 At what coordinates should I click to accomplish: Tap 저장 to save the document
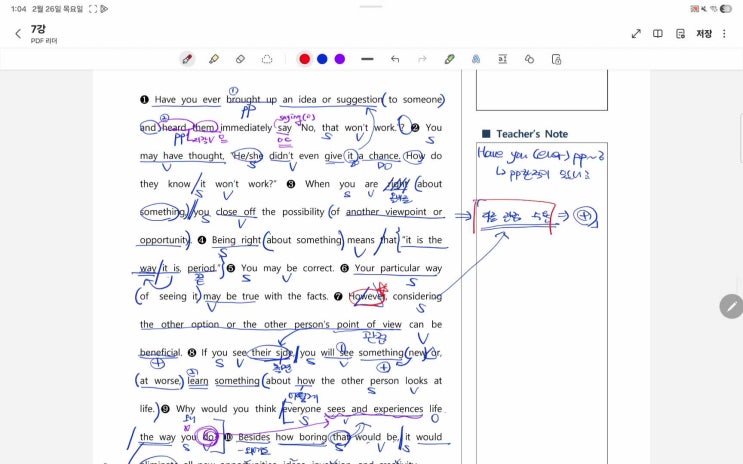click(704, 33)
